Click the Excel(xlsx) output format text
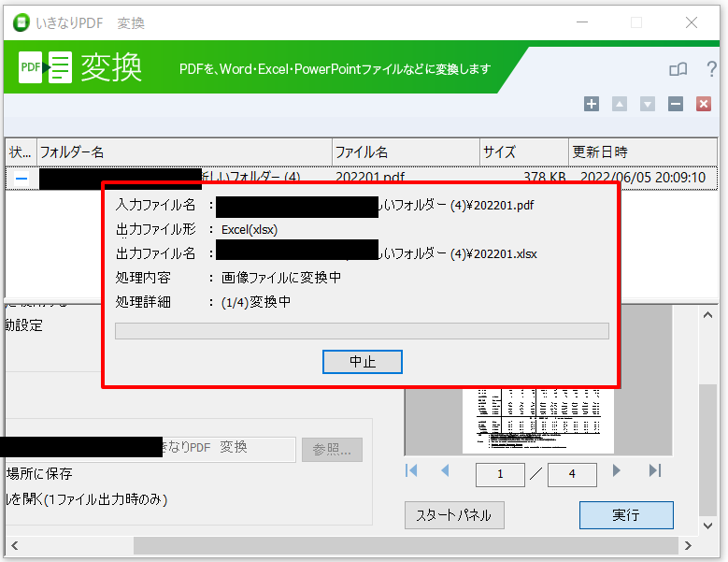The image size is (728, 562). pos(250,229)
